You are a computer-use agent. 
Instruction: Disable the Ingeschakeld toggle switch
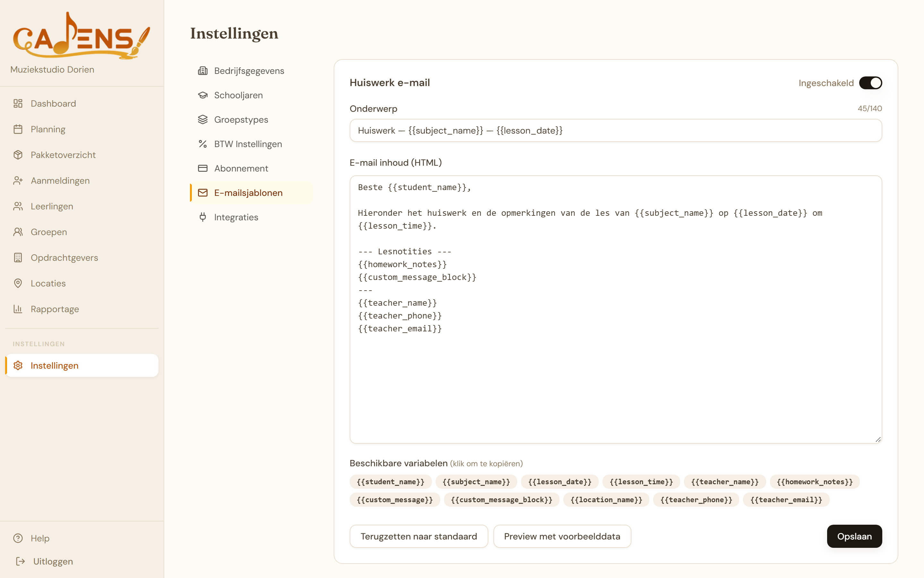tap(870, 83)
